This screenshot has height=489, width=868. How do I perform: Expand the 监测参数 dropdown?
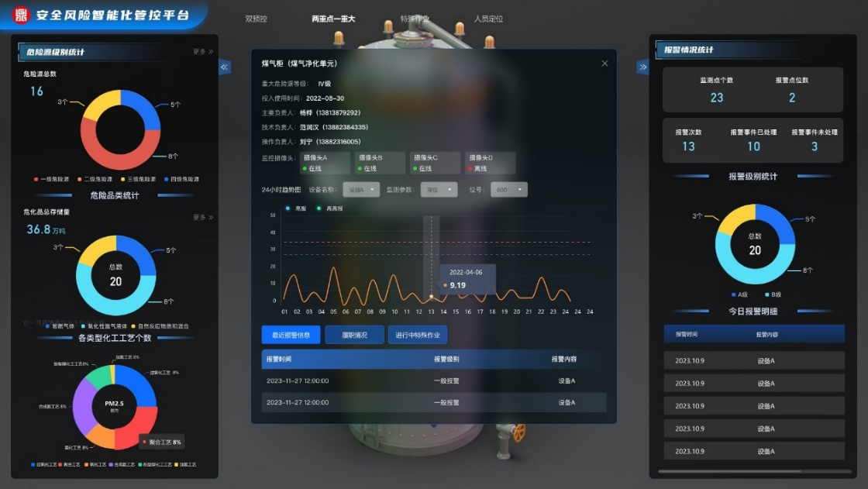click(439, 189)
